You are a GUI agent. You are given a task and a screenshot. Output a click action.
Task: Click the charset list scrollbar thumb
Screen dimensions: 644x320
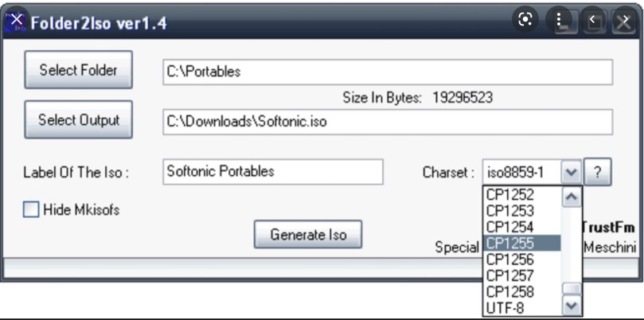coord(572,289)
